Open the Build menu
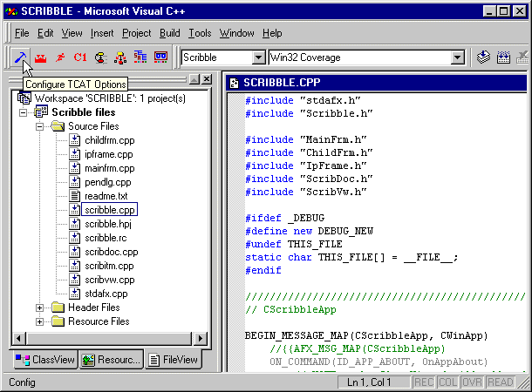This screenshot has height=392, width=532. [x=169, y=33]
